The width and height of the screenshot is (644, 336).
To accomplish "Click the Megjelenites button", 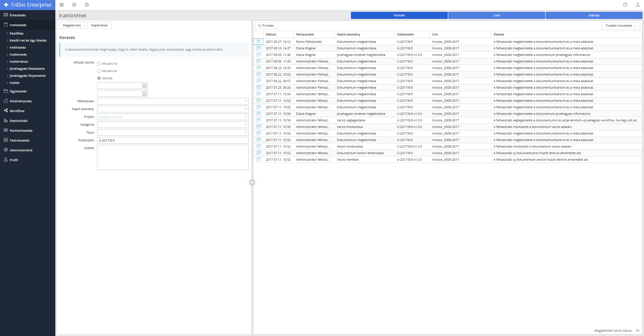I will pyautogui.click(x=72, y=25).
